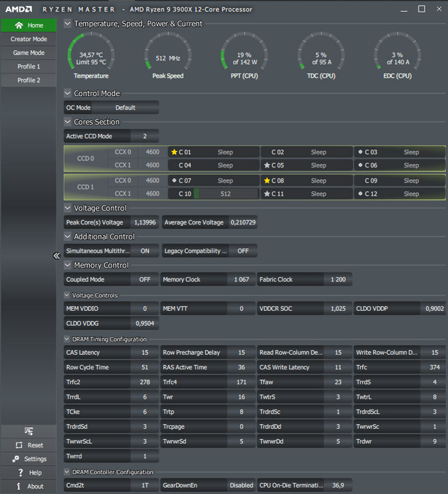
Task: Click the AMD logo in title bar
Action: click(19, 10)
